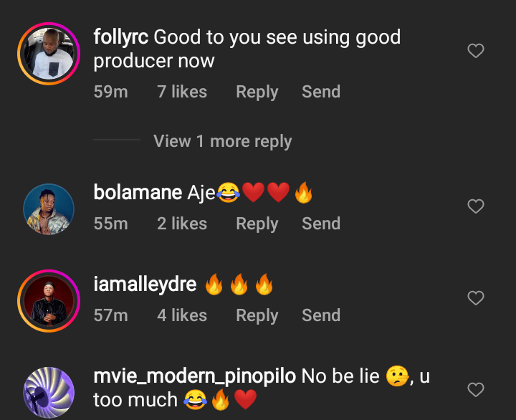Open the 2 likes list on bolamane's comment

click(x=182, y=224)
